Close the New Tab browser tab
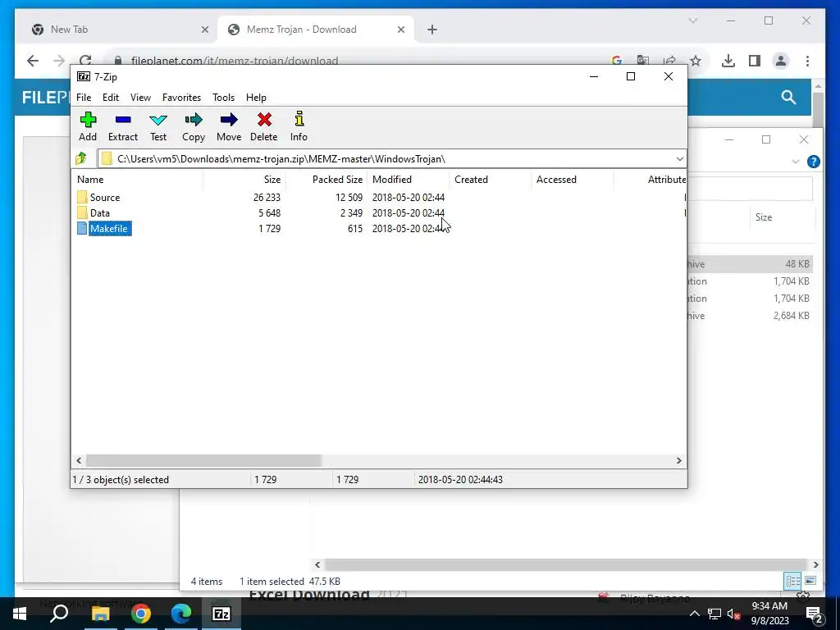This screenshot has height=630, width=840. pyautogui.click(x=204, y=30)
